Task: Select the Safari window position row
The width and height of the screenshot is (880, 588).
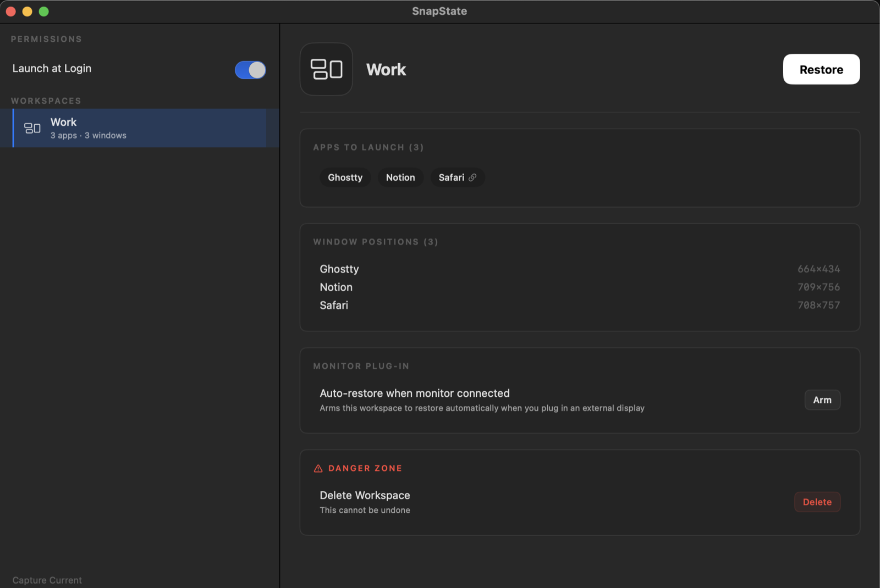Action: pyautogui.click(x=580, y=306)
